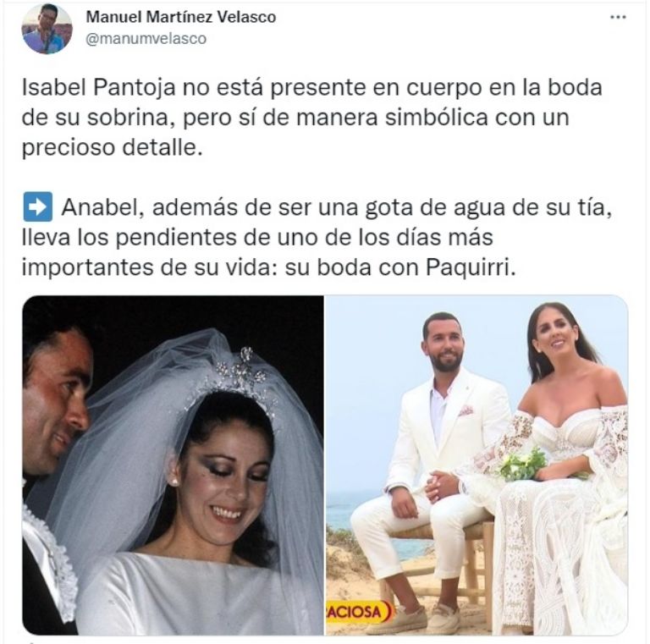The height and width of the screenshot is (644, 650).
Task: Click the word Anabel after the arrow
Action: click(102, 207)
